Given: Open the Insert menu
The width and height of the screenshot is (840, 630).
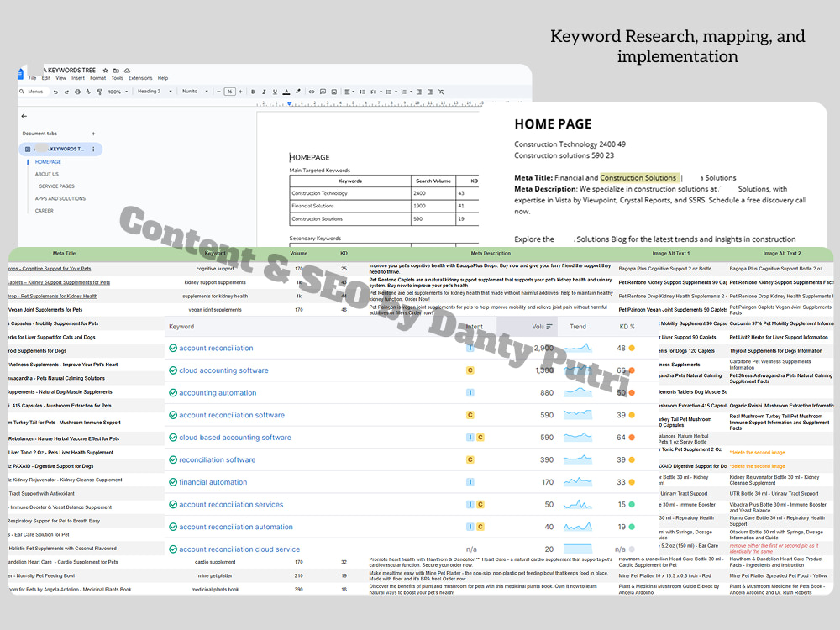Looking at the screenshot, I should [78, 78].
